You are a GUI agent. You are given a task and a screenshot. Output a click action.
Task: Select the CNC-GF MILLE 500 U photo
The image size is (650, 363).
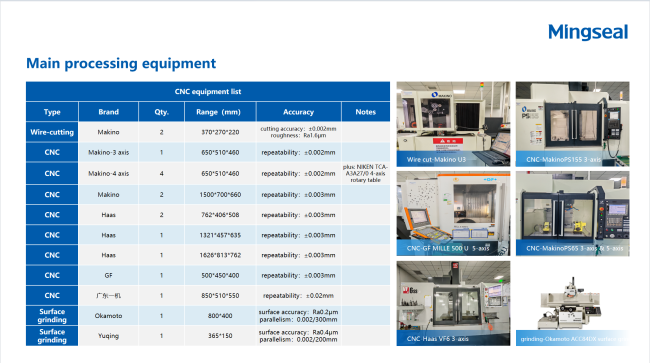pos(453,213)
